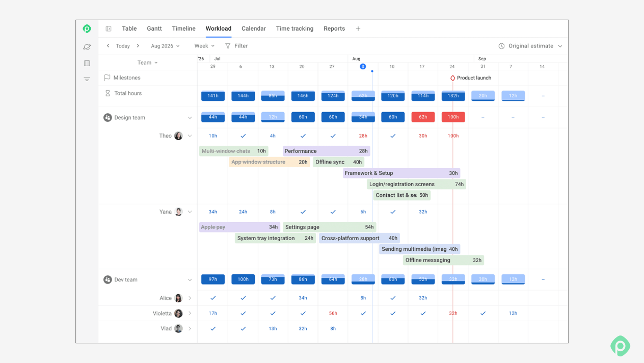
Task: Open the Offline messaging task bar
Action: 444,260
